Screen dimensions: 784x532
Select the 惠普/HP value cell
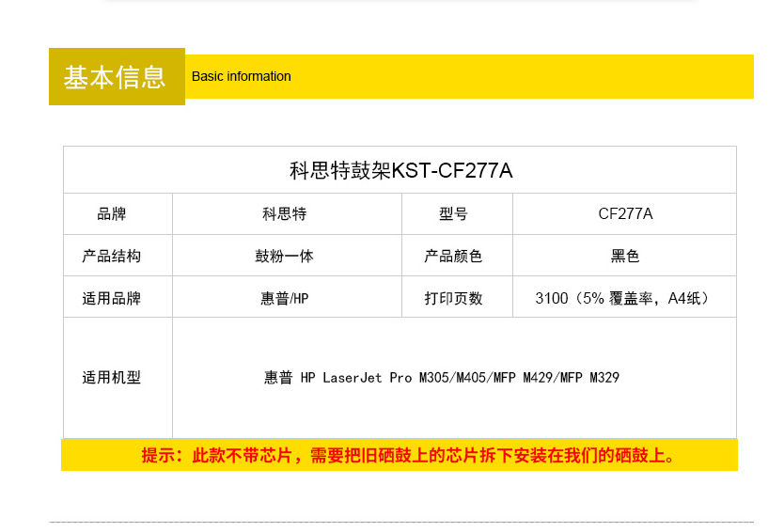287,297
